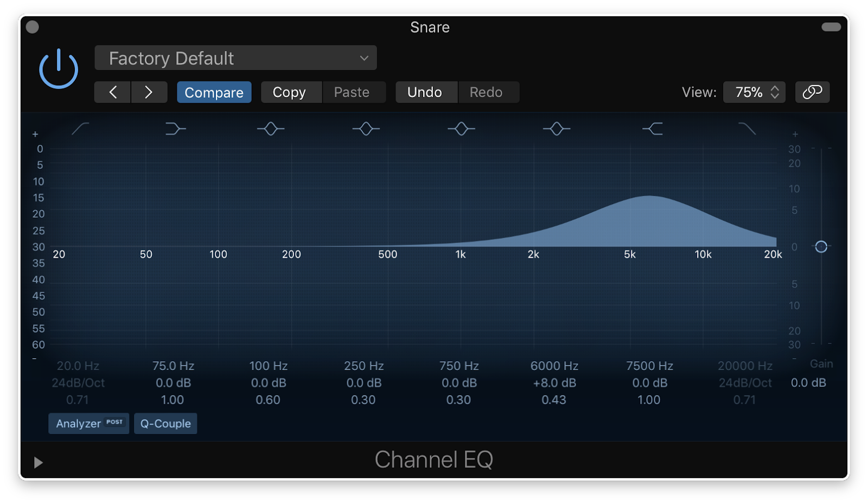Toggle the 6000 Hz parametric band icon
The height and width of the screenshot is (503, 868).
point(557,129)
